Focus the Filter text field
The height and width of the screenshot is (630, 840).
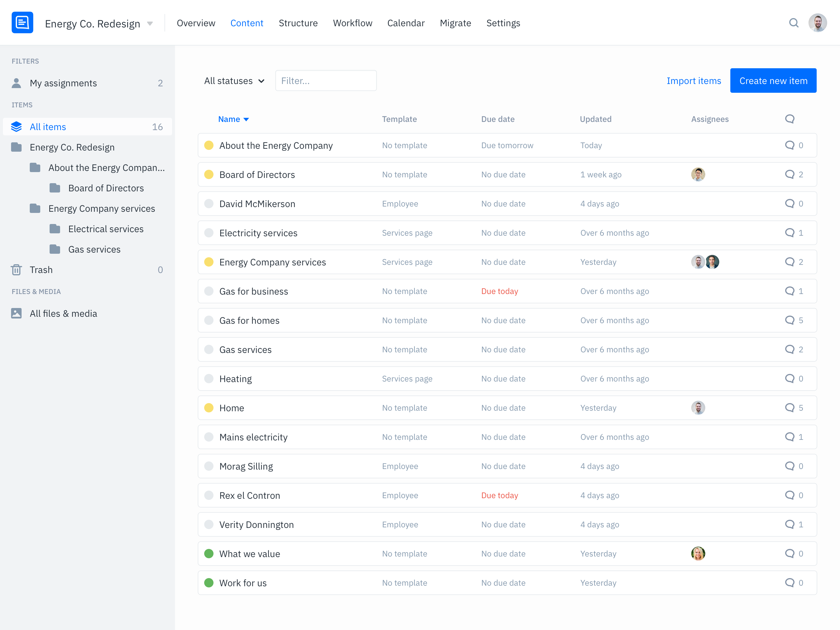326,81
